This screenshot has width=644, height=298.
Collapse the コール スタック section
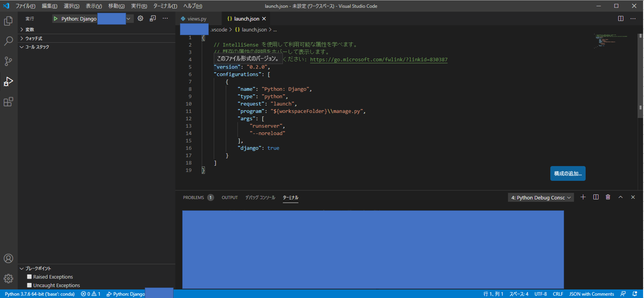click(x=96, y=47)
